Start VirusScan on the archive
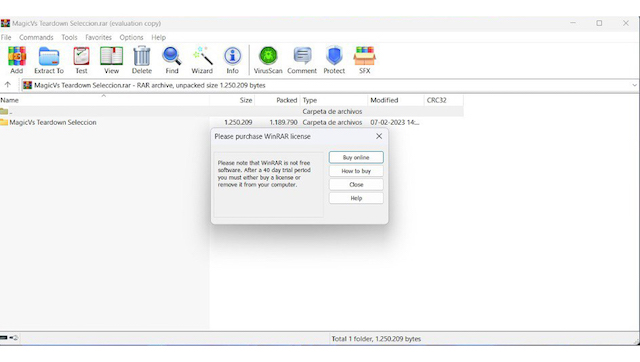Screen dimensions: 640x362 tap(268, 60)
